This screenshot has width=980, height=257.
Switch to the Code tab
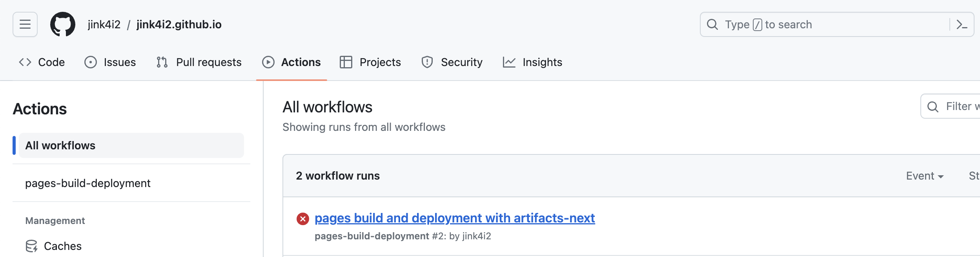pos(42,62)
